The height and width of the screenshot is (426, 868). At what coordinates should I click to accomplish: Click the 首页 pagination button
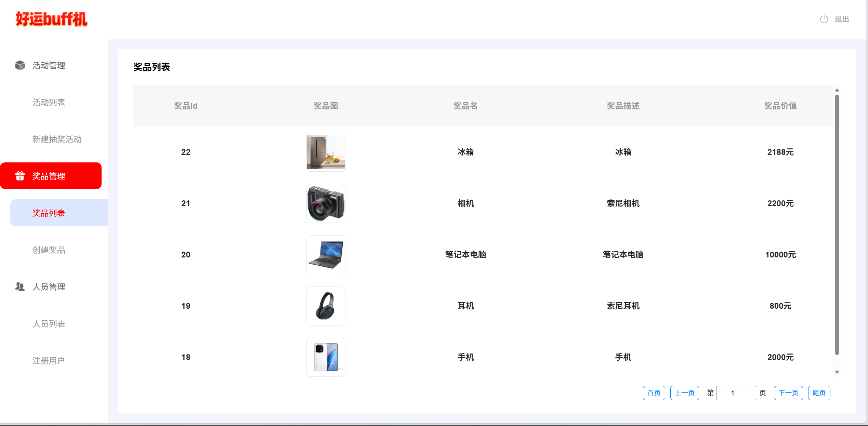coord(654,393)
